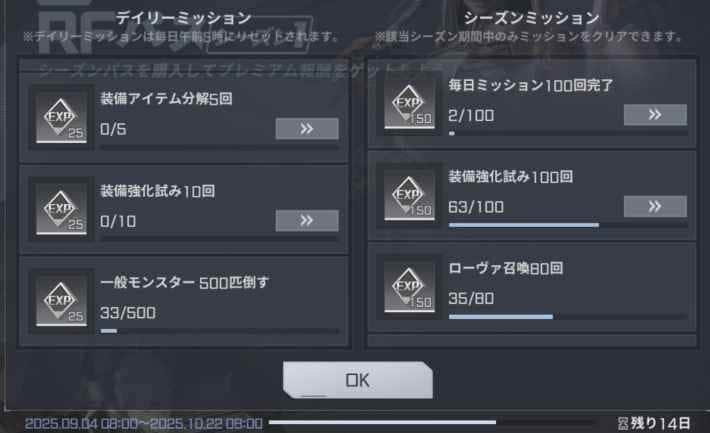Click the season period progress bar
The width and height of the screenshot is (710, 433).
coord(430,423)
